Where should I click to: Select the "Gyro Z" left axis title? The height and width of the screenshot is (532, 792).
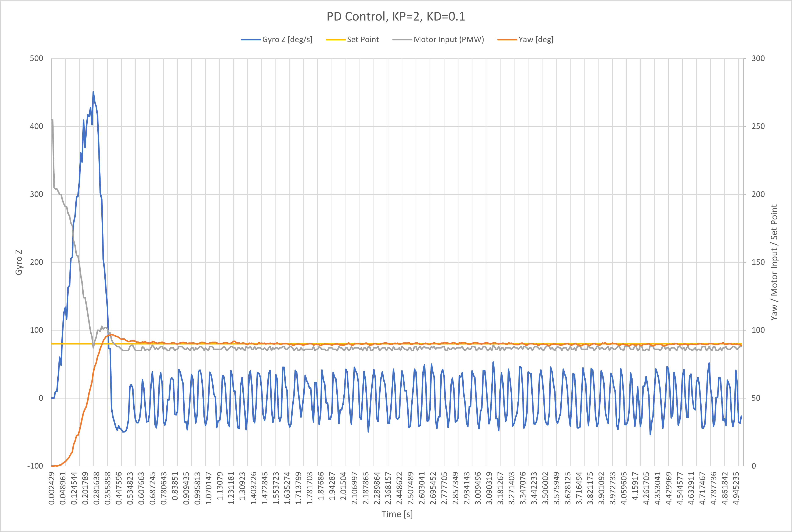pos(19,262)
